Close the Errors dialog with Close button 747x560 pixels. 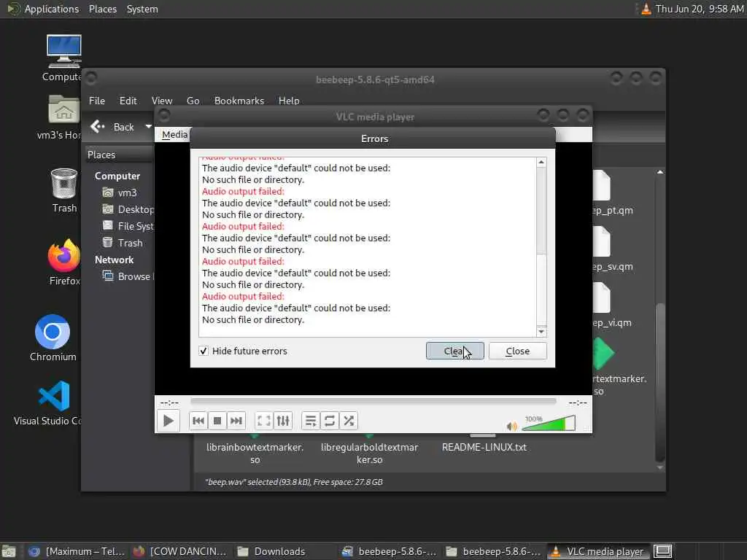coord(517,351)
